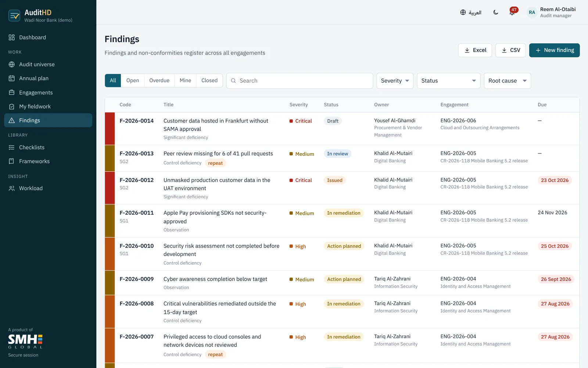Image resolution: width=588 pixels, height=368 pixels.
Task: Open Checklists in the library
Action: point(48,148)
